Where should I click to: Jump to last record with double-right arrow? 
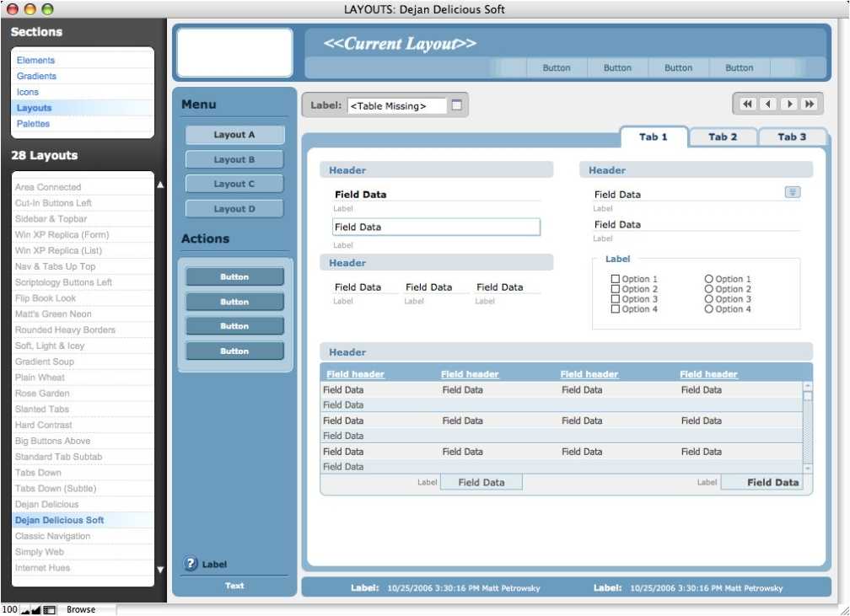point(810,104)
